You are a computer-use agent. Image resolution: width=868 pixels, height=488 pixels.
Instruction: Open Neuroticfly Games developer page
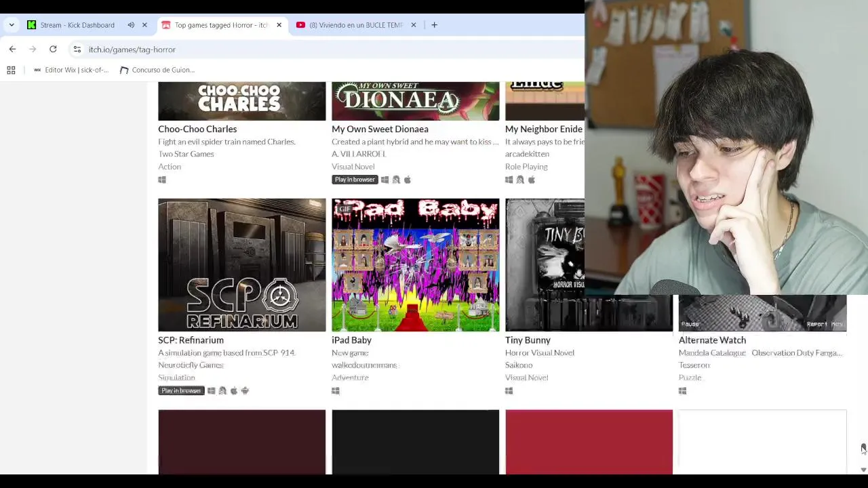click(191, 365)
